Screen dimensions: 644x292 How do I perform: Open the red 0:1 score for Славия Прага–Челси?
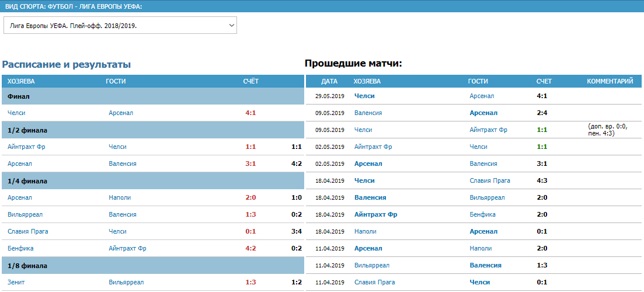pyautogui.click(x=250, y=231)
